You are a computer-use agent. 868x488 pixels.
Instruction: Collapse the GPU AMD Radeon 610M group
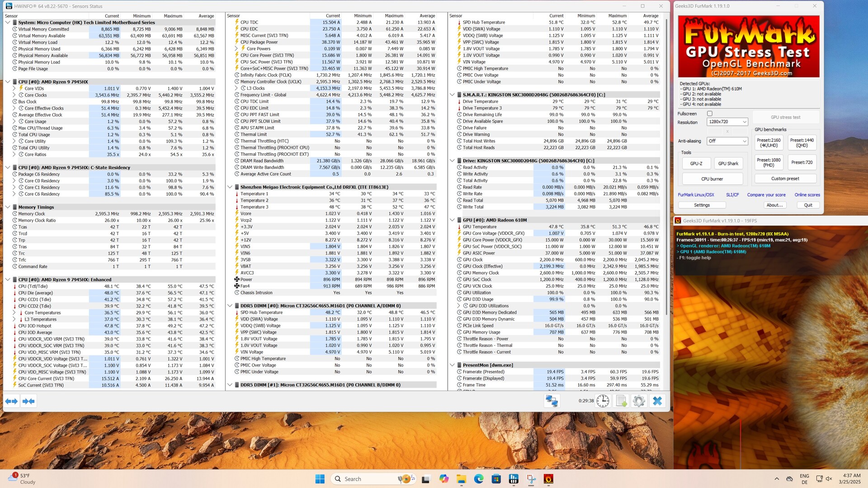point(452,220)
